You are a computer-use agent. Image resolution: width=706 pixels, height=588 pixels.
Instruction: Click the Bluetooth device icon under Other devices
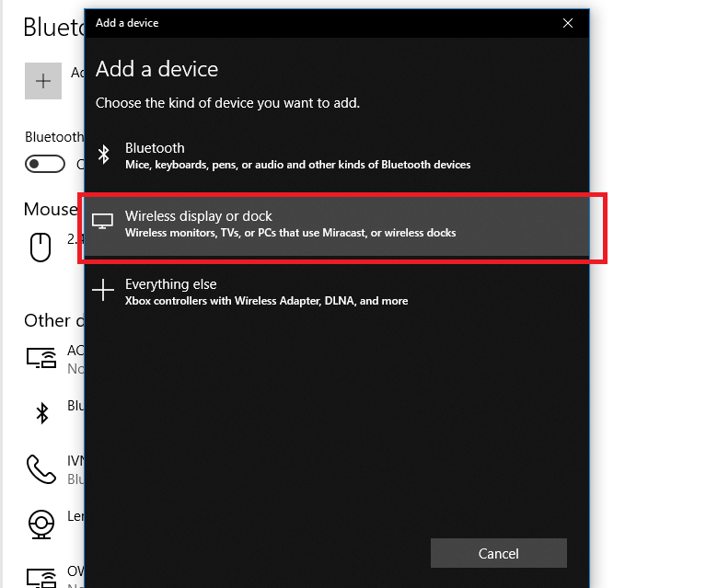pyautogui.click(x=42, y=413)
